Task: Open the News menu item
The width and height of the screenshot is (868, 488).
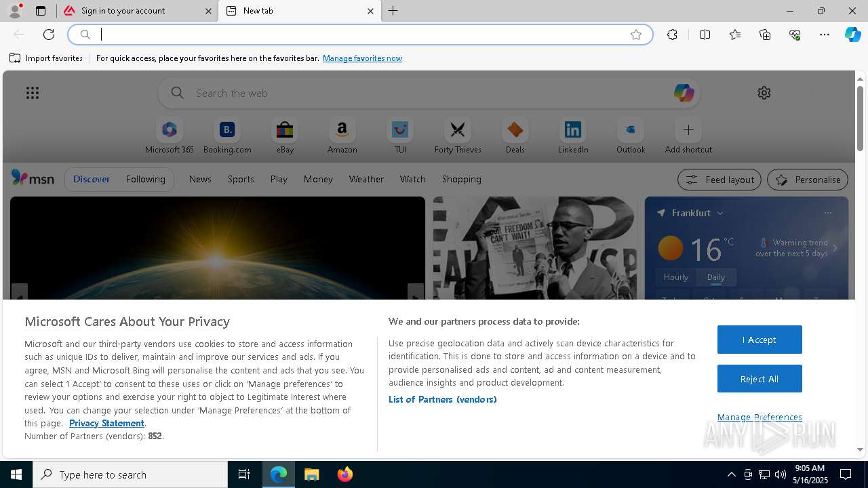Action: (x=200, y=179)
